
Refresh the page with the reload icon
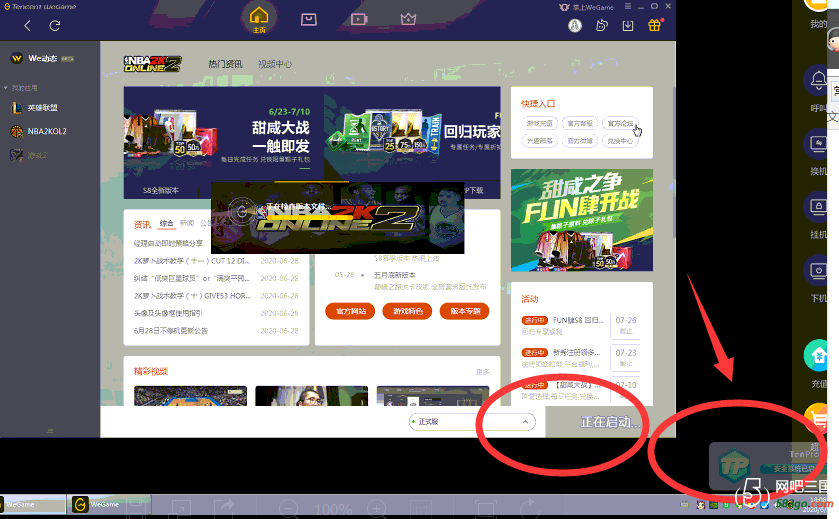[55, 25]
